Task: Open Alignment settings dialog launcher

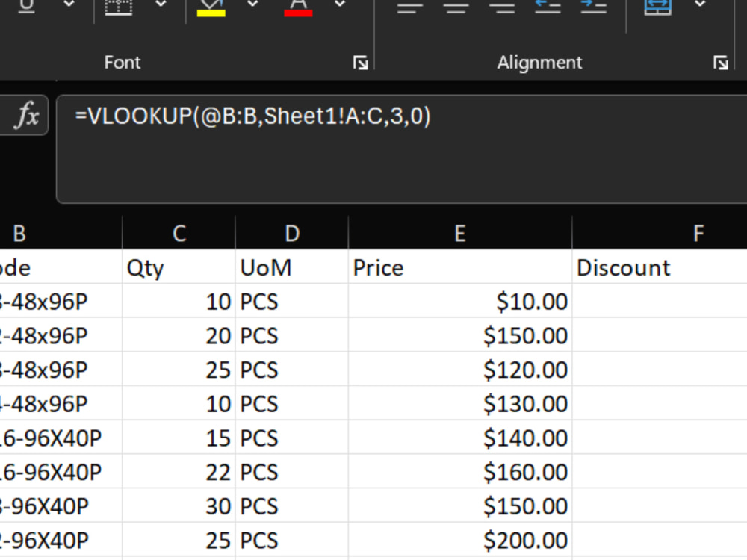Action: click(x=721, y=63)
